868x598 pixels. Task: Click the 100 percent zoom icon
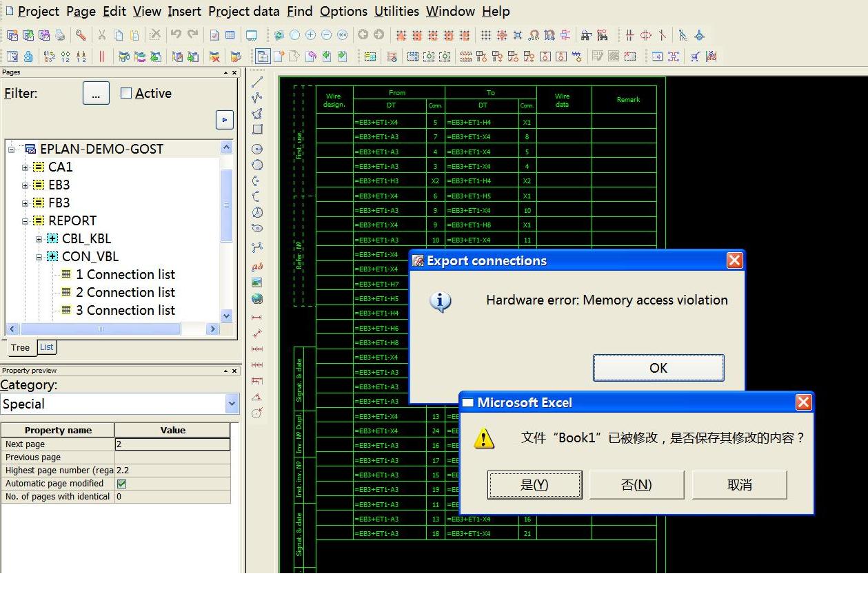[x=342, y=35]
